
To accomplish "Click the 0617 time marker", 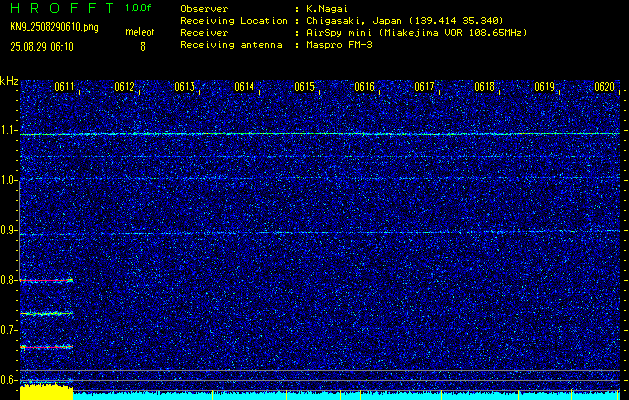I will point(424,87).
